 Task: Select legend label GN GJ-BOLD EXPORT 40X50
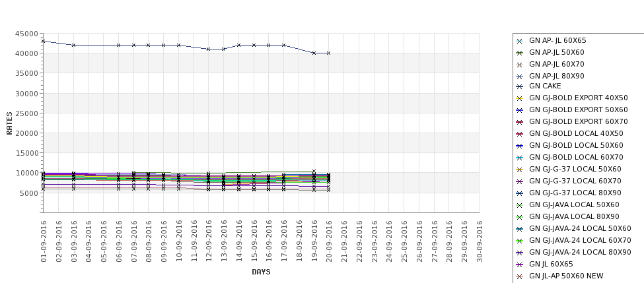[x=579, y=98]
